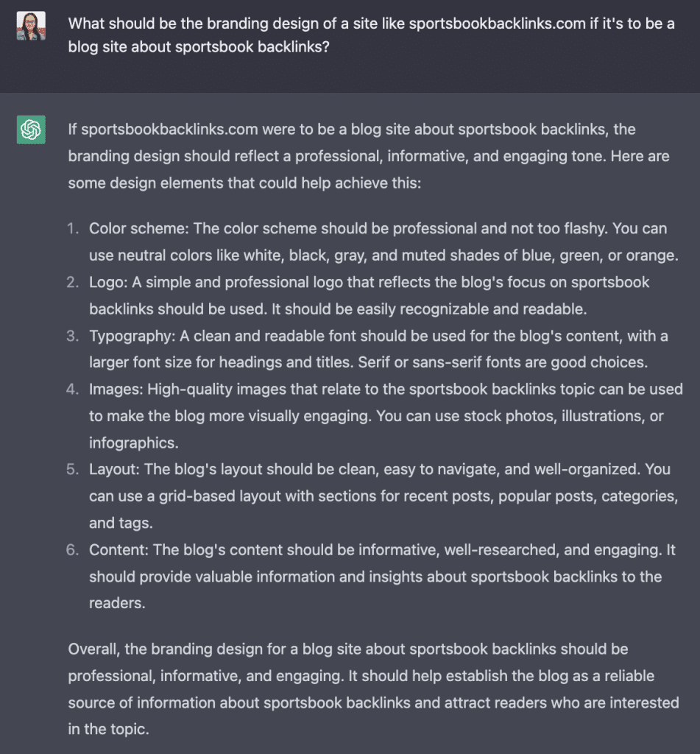Select the "Layout" list item text
This screenshot has height=754, width=700.
pyautogui.click(x=383, y=496)
